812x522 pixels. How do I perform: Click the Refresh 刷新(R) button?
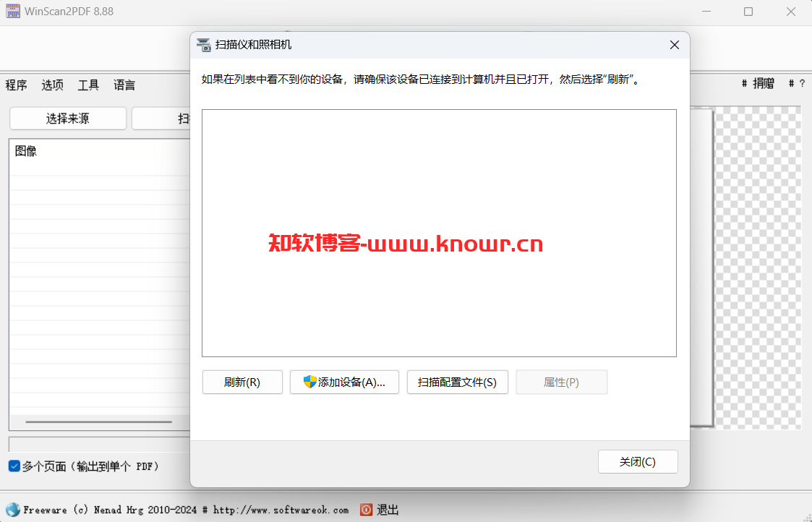click(242, 382)
